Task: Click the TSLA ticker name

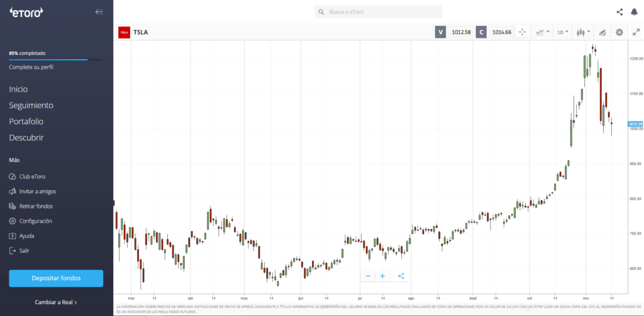Action: click(x=140, y=32)
